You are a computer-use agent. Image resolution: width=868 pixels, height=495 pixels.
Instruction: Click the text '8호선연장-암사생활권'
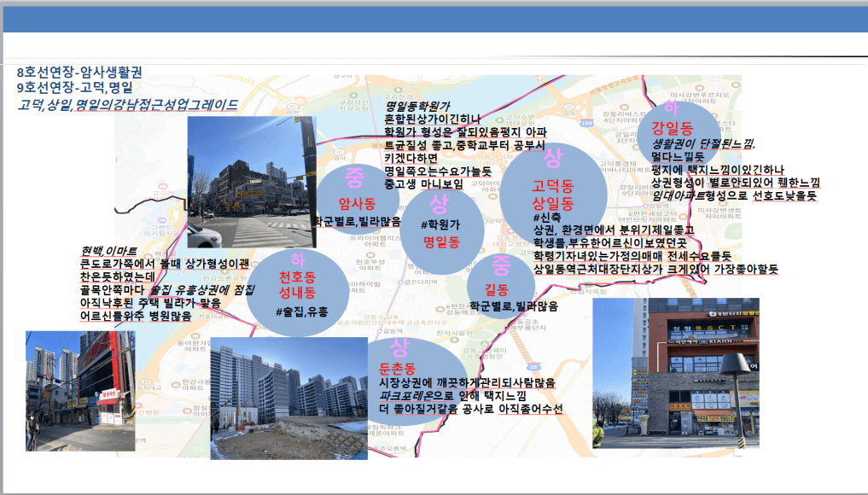pos(79,72)
